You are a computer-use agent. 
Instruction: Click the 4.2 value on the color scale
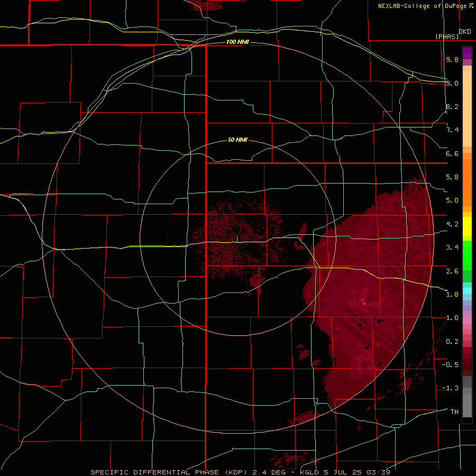point(452,224)
